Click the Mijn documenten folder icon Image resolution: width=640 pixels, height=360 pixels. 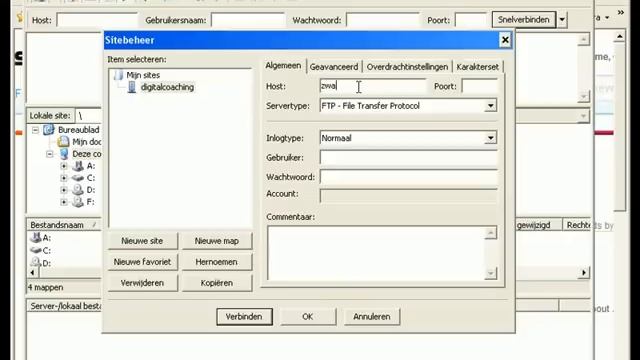[x=63, y=142]
